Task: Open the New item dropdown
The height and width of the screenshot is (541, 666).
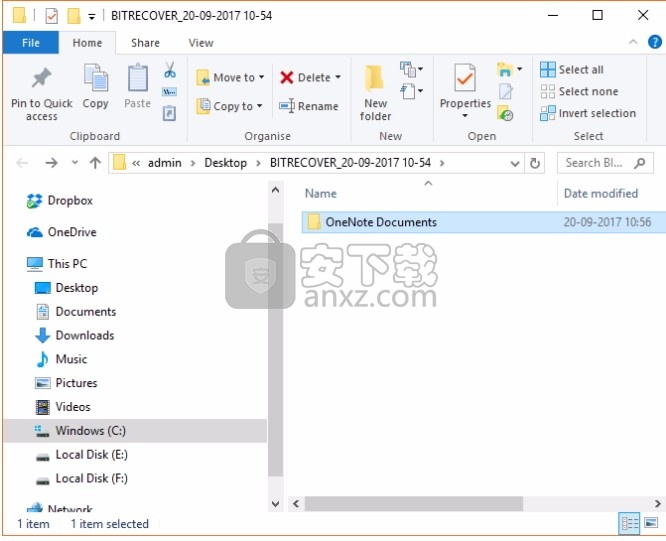Action: coord(411,69)
